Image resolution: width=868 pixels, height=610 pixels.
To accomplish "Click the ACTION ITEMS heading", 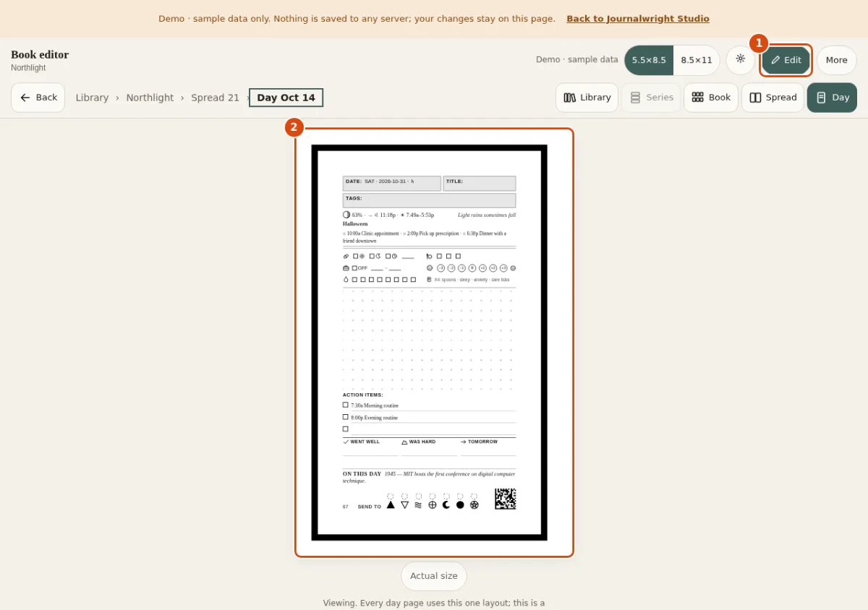I will click(363, 395).
